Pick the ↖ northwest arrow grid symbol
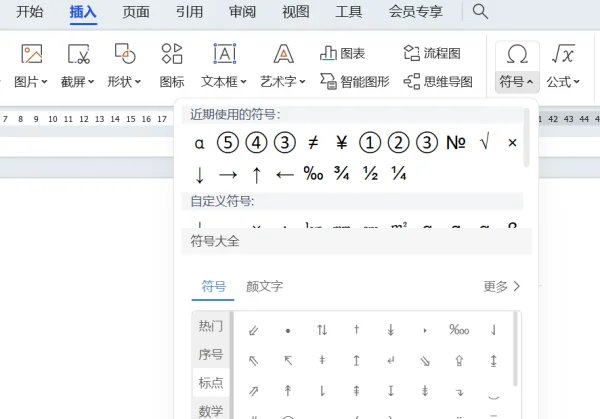 [288, 360]
